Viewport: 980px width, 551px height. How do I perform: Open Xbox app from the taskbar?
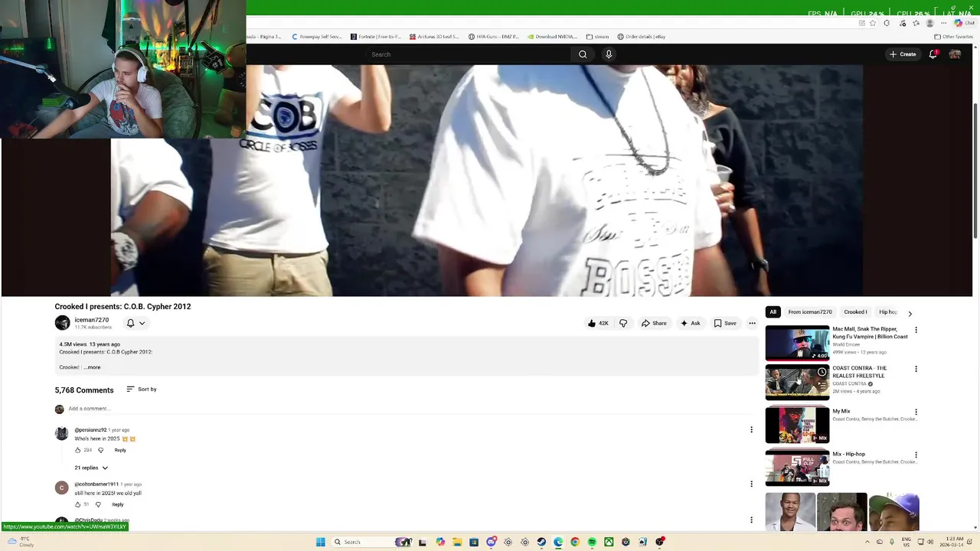[x=609, y=542]
